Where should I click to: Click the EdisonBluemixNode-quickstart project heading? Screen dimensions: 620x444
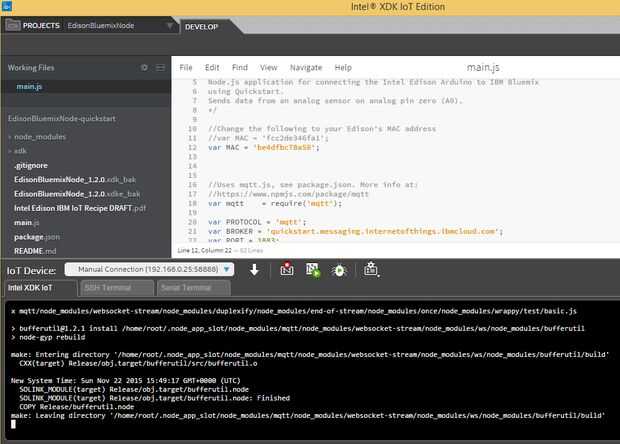click(62, 119)
